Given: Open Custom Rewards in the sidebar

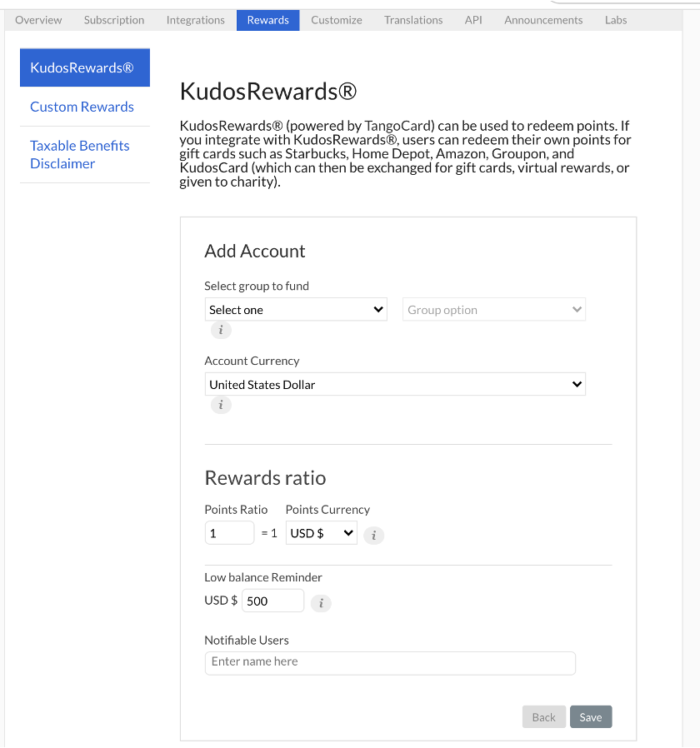Looking at the screenshot, I should (82, 107).
